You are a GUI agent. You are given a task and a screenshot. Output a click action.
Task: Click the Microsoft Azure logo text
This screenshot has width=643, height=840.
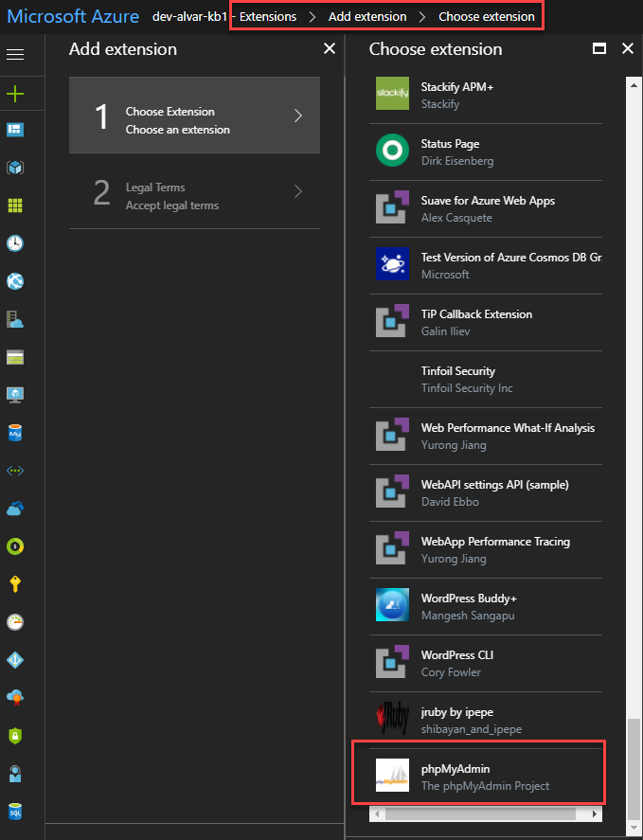coord(74,16)
